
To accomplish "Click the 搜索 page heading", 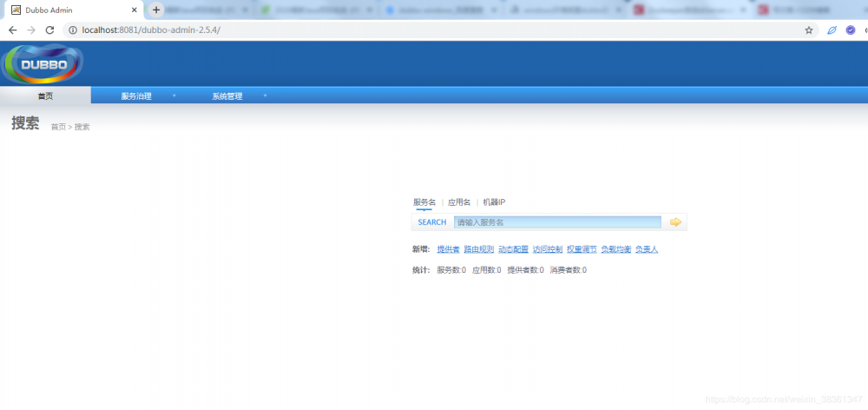I will tap(25, 123).
